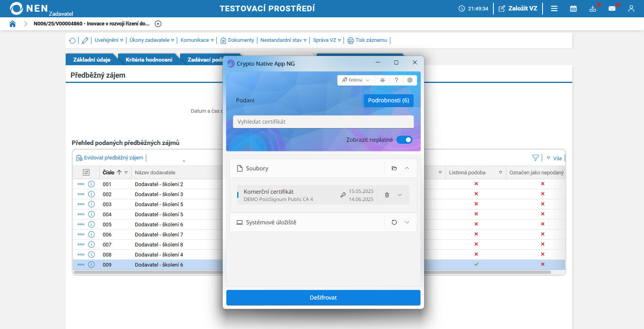The width and height of the screenshot is (644, 329).
Task: Click the Podrobnosti (6) button
Action: 389,100
